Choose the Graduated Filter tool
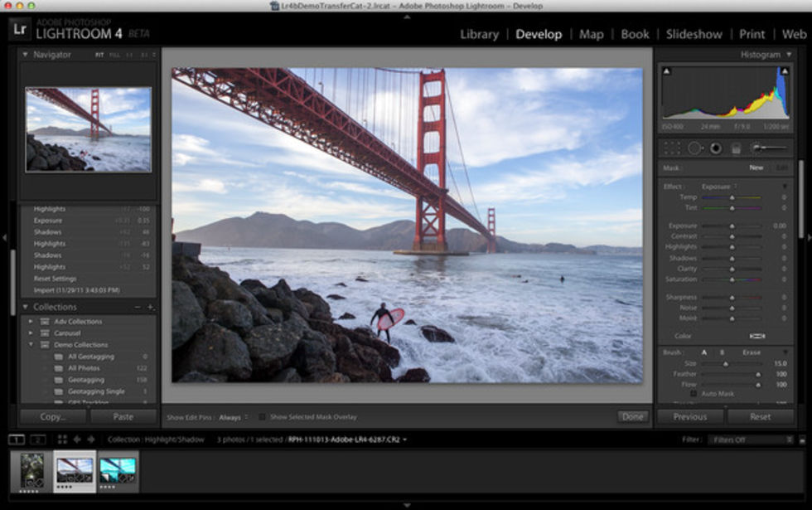 coord(736,148)
